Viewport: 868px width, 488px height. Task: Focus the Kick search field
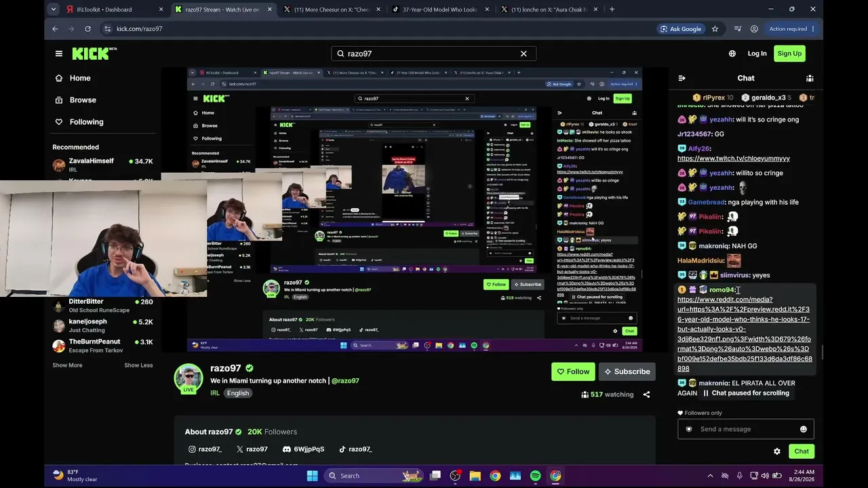click(433, 54)
